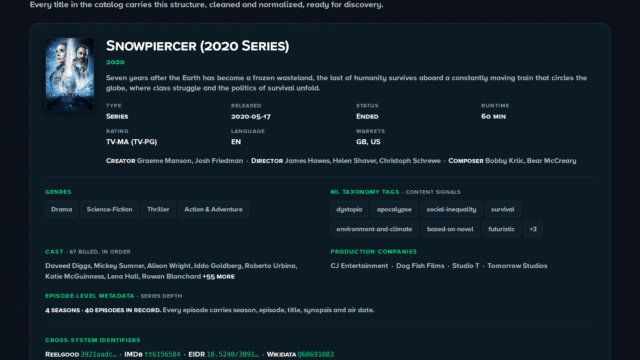Click the Cast section heading
The width and height of the screenshot is (640, 360).
click(54, 252)
